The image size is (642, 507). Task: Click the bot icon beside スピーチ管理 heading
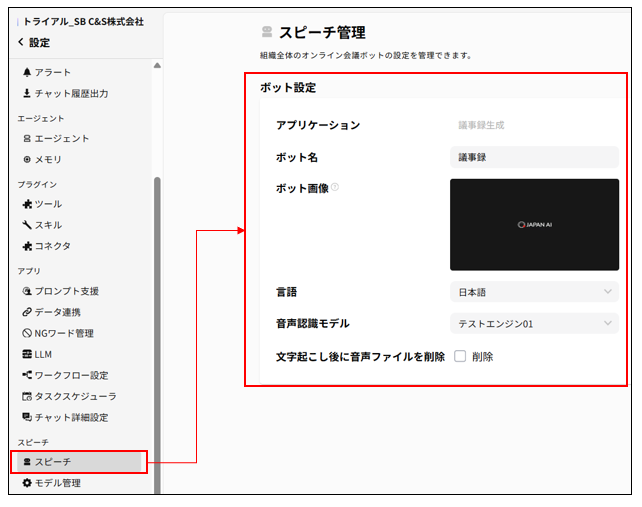point(267,32)
